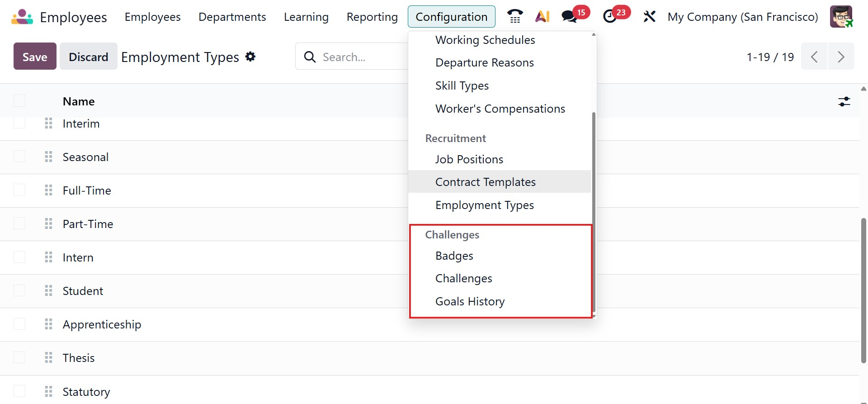The width and height of the screenshot is (868, 404).
Task: Choose Badges from the Challenges section
Action: click(454, 256)
